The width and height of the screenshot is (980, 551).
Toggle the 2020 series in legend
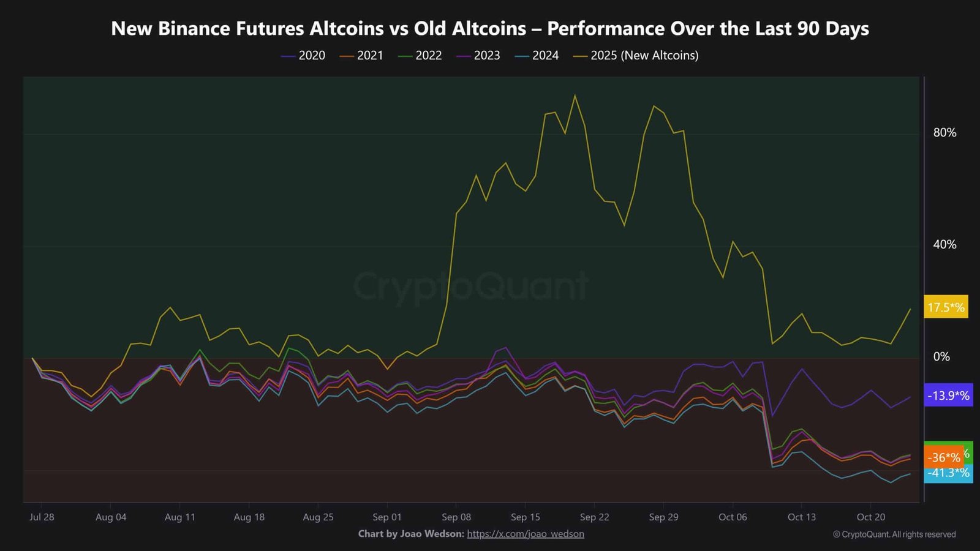(303, 56)
